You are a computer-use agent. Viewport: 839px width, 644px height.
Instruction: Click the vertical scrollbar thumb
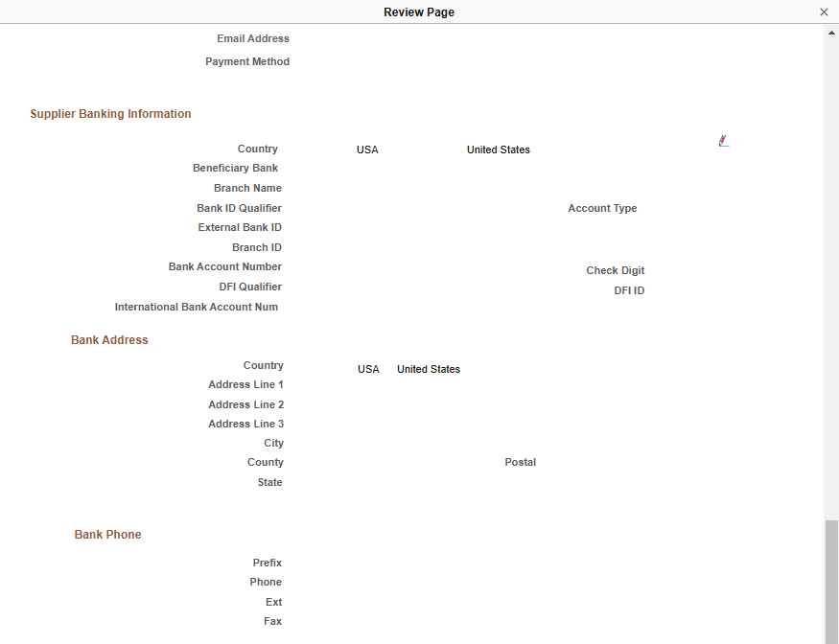[831, 582]
